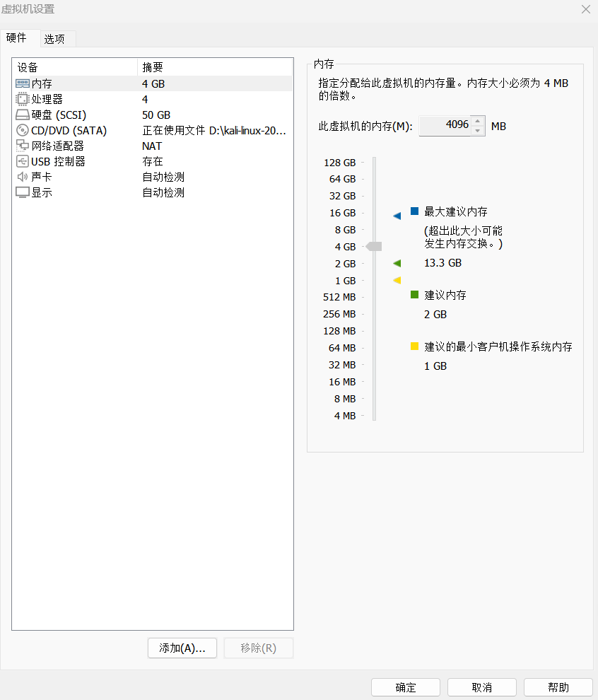Viewport: 598px width, 700px height.
Task: Click the memory slider thumb at 4 GB
Action: click(x=374, y=247)
